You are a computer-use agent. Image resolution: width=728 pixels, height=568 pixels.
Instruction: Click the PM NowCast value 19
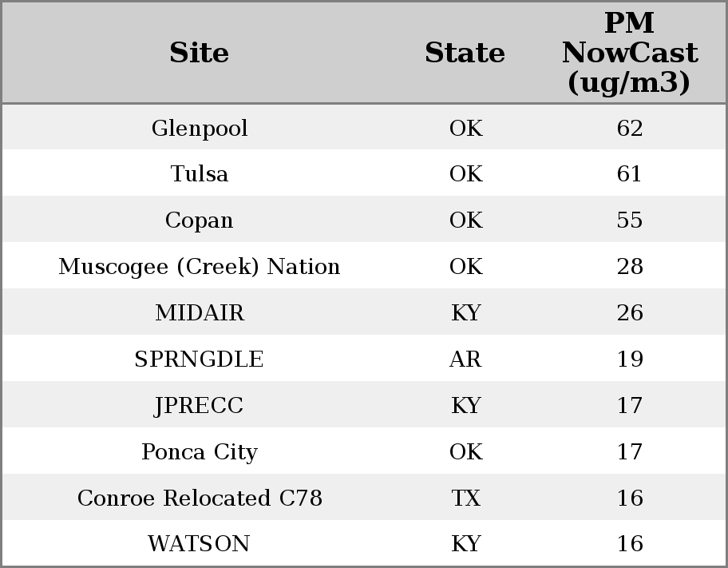pyautogui.click(x=629, y=359)
